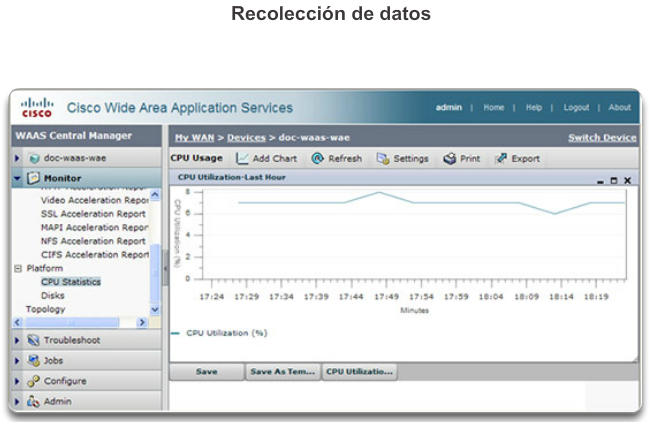This screenshot has width=649, height=422.
Task: Collapse the Monitor sidebar section
Action: [17, 178]
